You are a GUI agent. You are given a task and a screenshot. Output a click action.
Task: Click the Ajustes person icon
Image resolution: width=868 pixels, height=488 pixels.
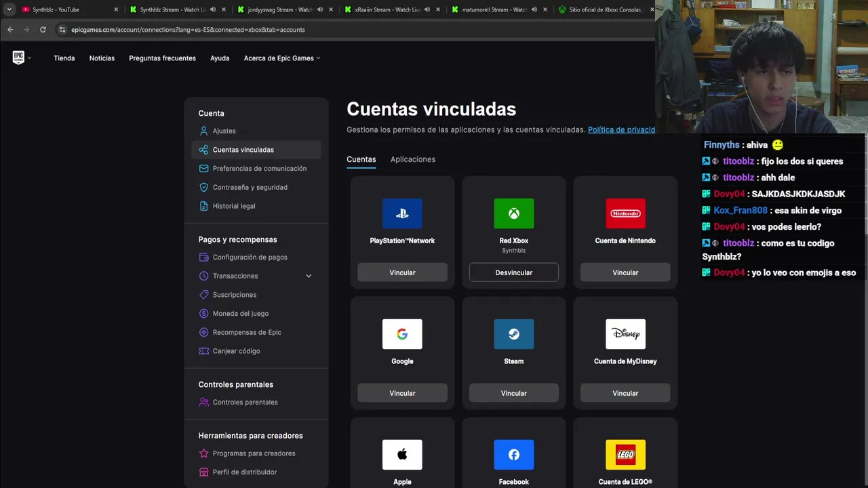coord(203,131)
